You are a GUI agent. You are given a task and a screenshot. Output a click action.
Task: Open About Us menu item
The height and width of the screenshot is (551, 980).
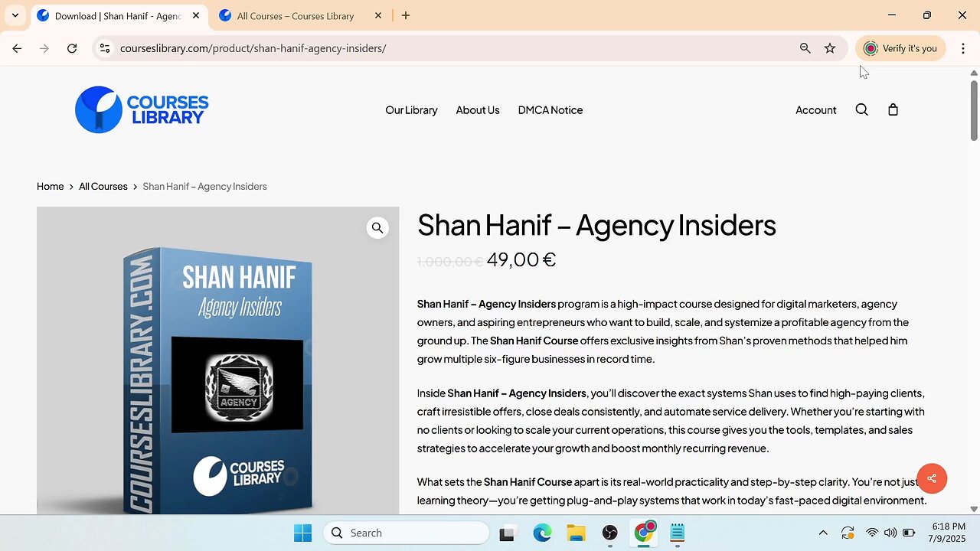point(478,110)
